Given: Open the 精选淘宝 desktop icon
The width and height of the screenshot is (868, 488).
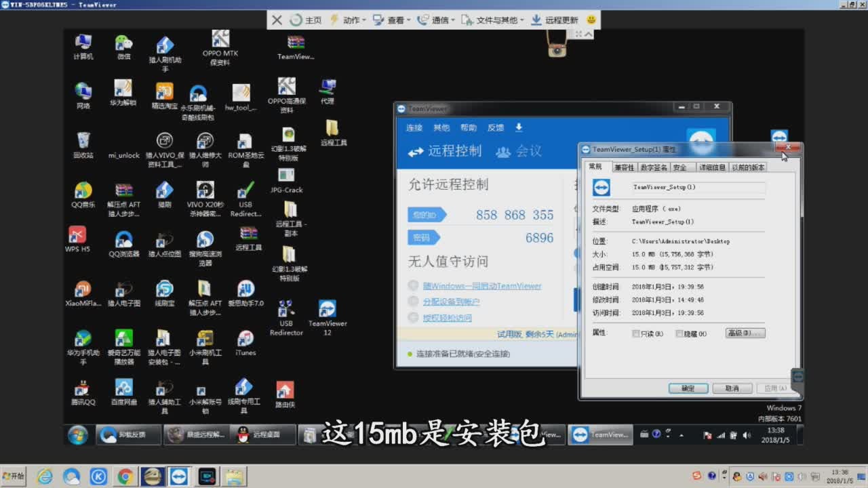Looking at the screenshot, I should coord(165,96).
